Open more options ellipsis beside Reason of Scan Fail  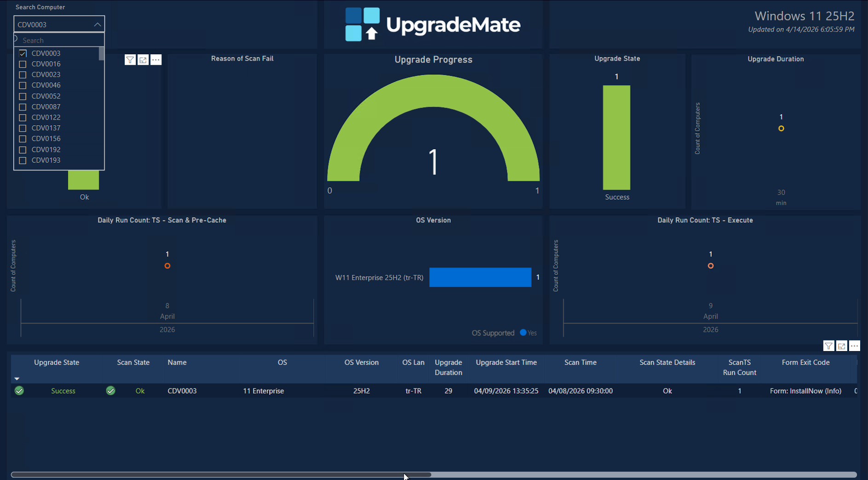click(156, 60)
